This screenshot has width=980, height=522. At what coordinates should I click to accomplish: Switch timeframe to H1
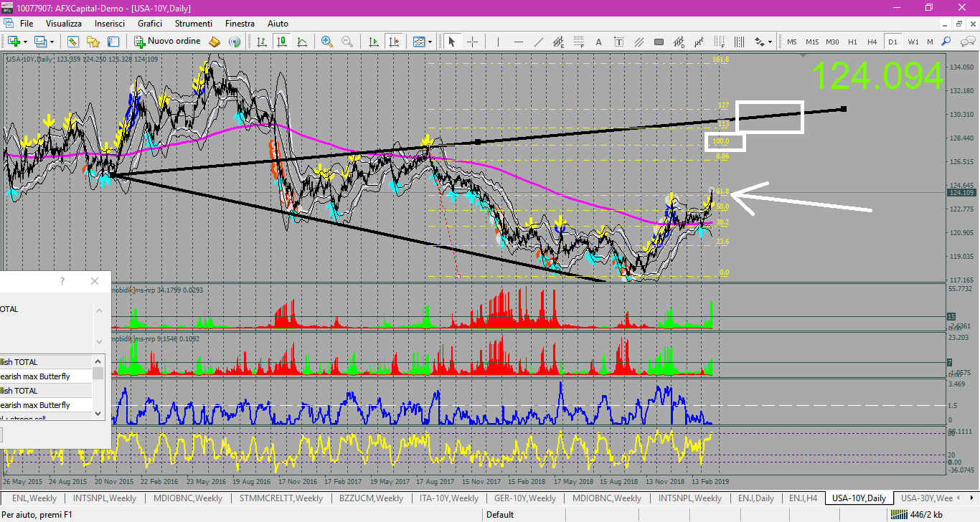(852, 42)
